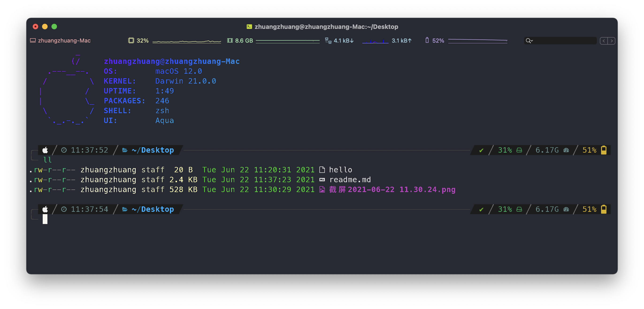This screenshot has height=309, width=644.
Task: Click the UI value Aqua
Action: pos(165,121)
